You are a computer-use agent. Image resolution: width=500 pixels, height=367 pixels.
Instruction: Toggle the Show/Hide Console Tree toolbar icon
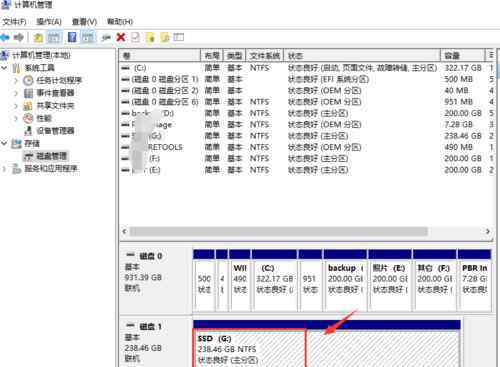click(x=54, y=37)
